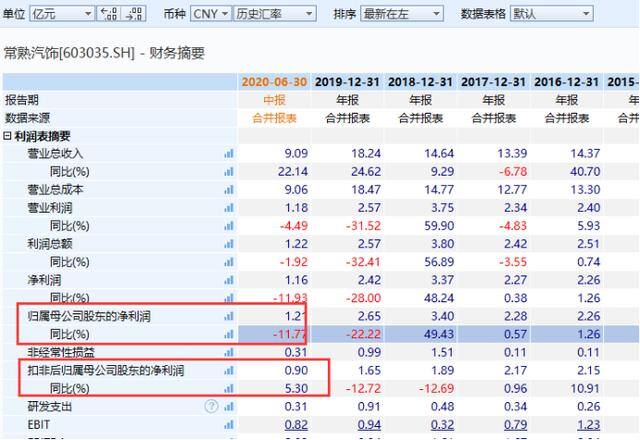Open chart icon for 营业总成本 row
The image size is (640, 440).
click(229, 190)
